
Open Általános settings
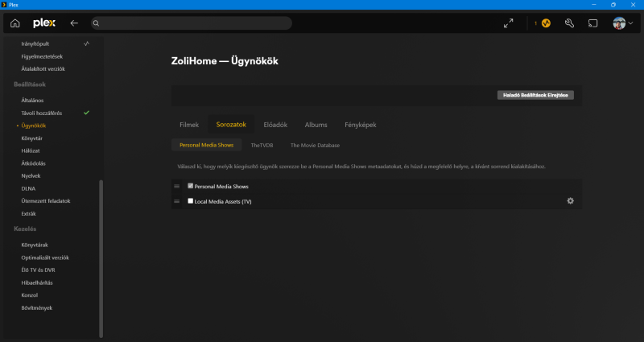[x=32, y=100]
